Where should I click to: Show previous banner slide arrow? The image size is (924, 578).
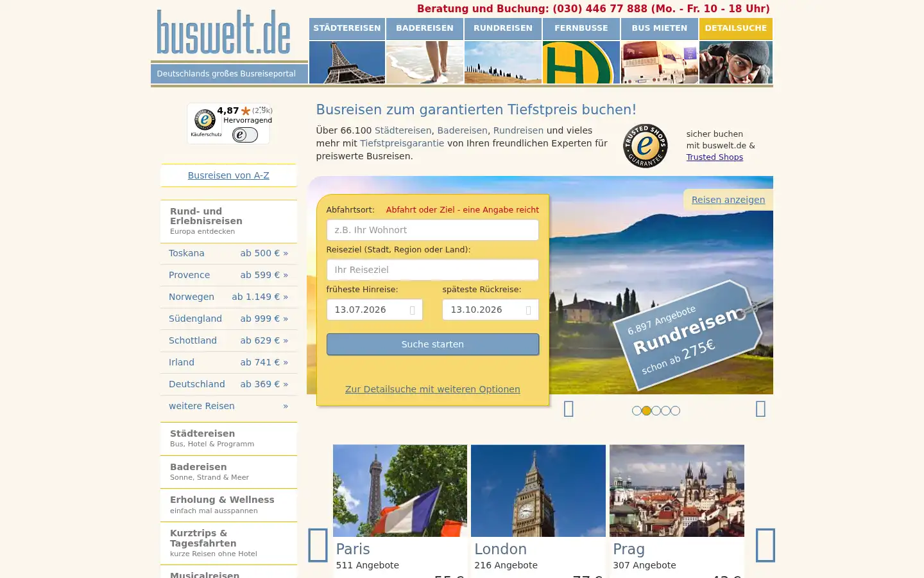pyautogui.click(x=569, y=409)
